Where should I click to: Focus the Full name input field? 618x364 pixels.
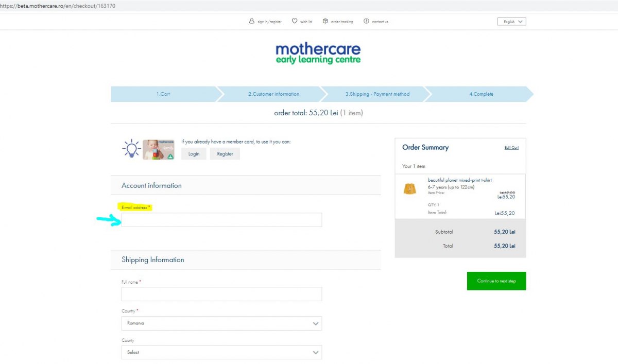tap(221, 294)
